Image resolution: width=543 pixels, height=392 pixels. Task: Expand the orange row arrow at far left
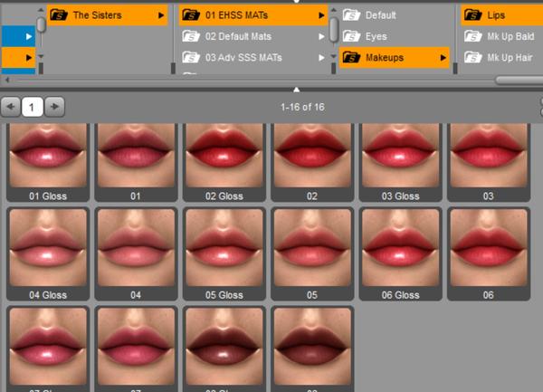pos(29,57)
